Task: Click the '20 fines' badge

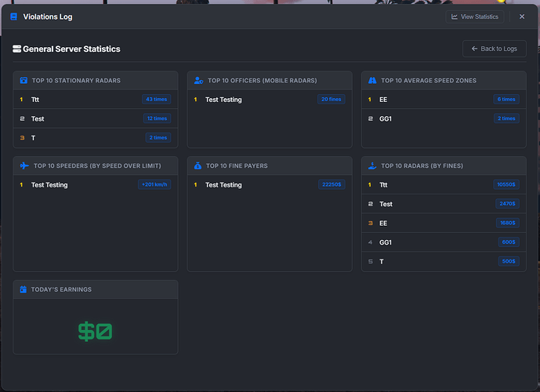Action: tap(331, 100)
